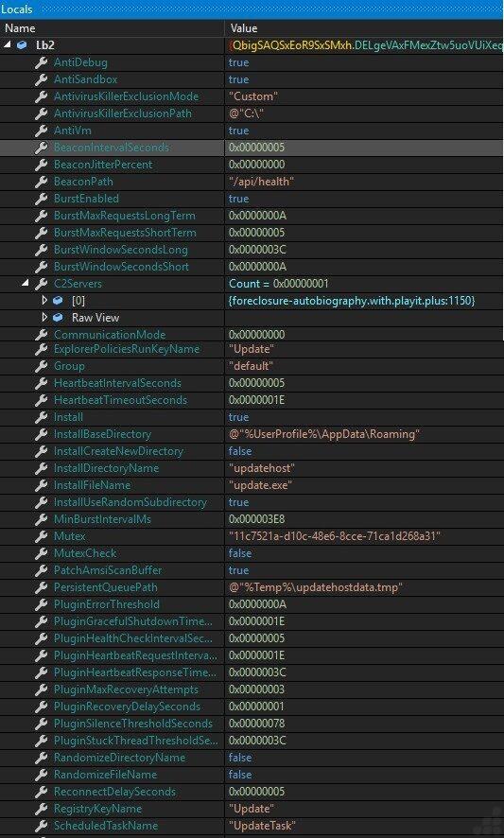
Task: Select the Locals panel title
Action: pos(17,9)
